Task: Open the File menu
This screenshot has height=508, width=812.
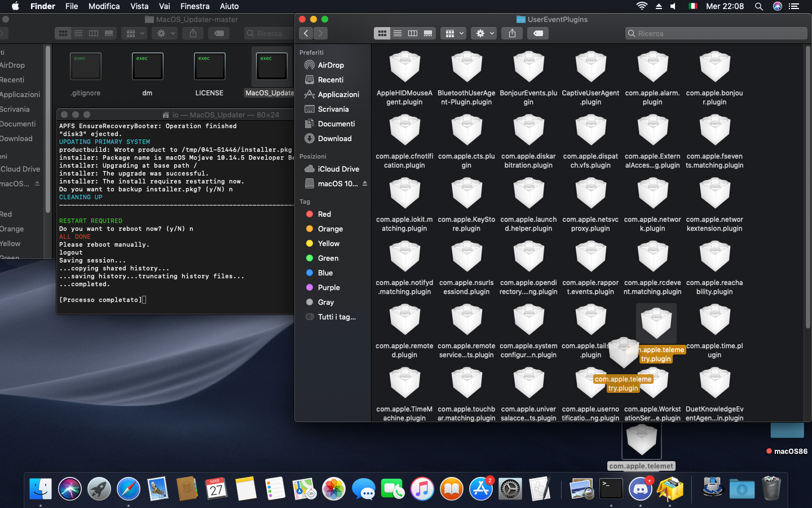Action: tap(72, 6)
